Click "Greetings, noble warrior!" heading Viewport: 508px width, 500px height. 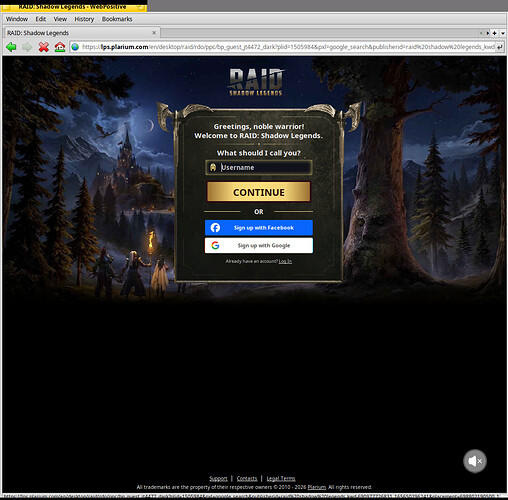259,127
